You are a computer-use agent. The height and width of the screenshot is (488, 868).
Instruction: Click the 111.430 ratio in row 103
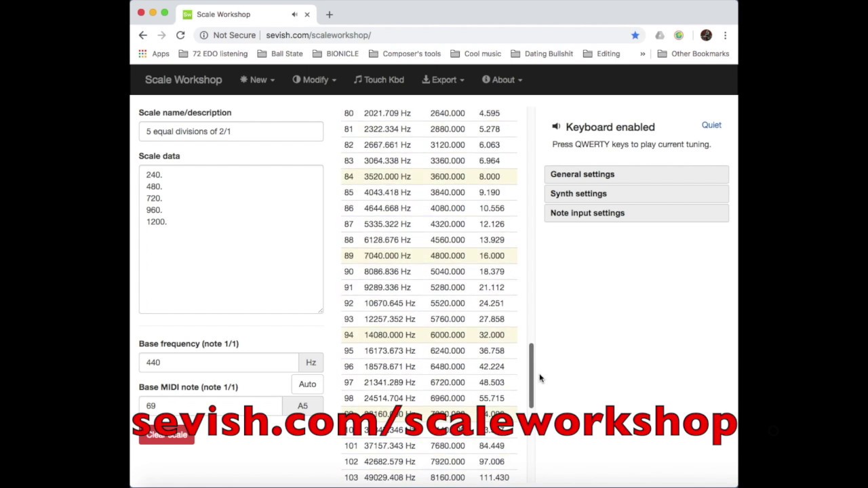(x=494, y=478)
